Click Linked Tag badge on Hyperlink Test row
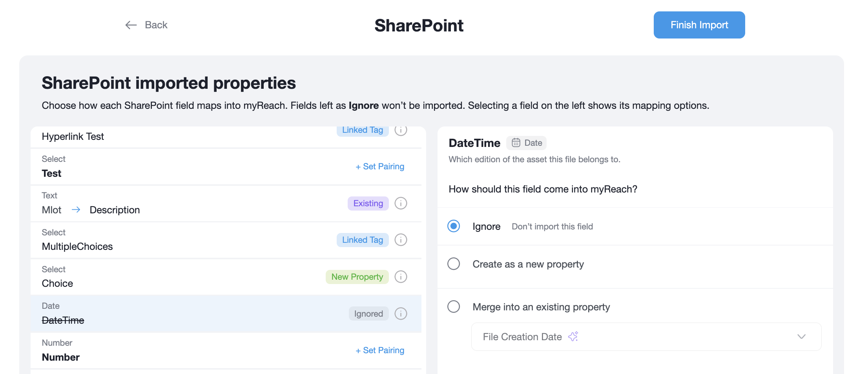Viewport: 868px width, 374px height. (363, 130)
